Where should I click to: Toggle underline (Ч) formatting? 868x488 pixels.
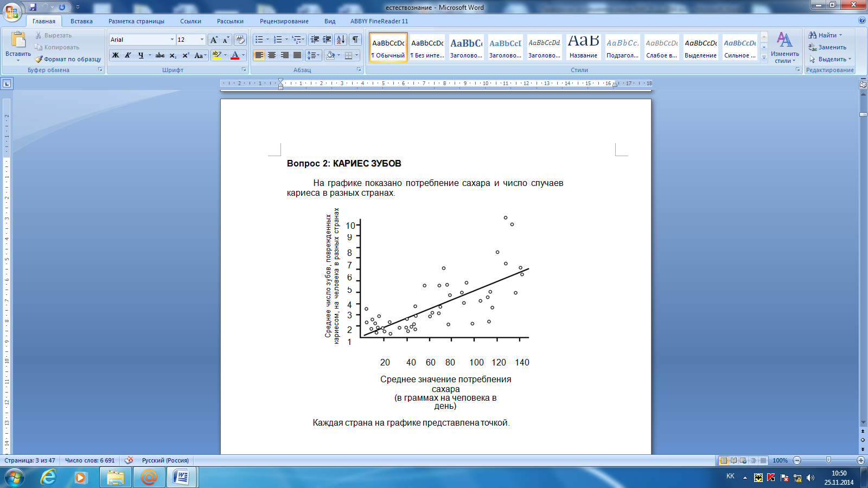click(x=141, y=55)
